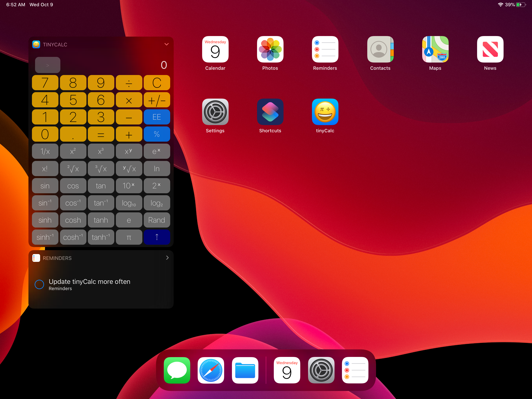Open the 'Update tinyCalc more often' reminder text
532x399 pixels.
click(x=89, y=282)
